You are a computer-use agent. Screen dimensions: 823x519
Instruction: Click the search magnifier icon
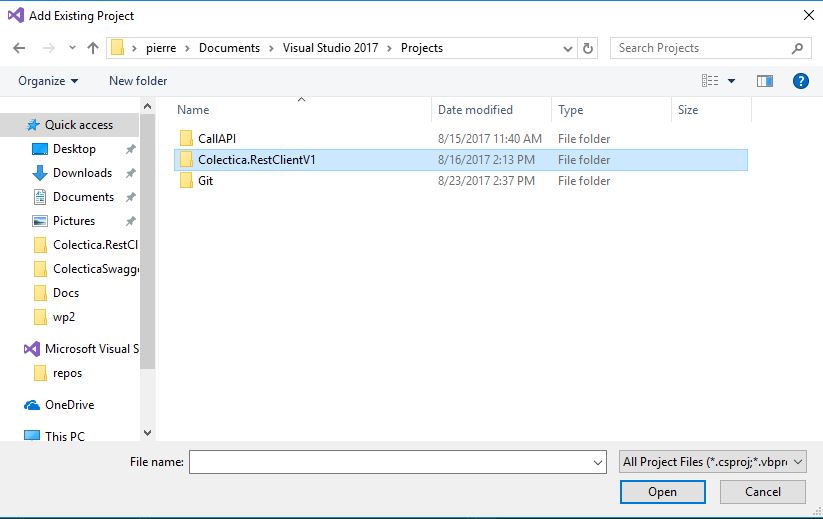pos(797,48)
